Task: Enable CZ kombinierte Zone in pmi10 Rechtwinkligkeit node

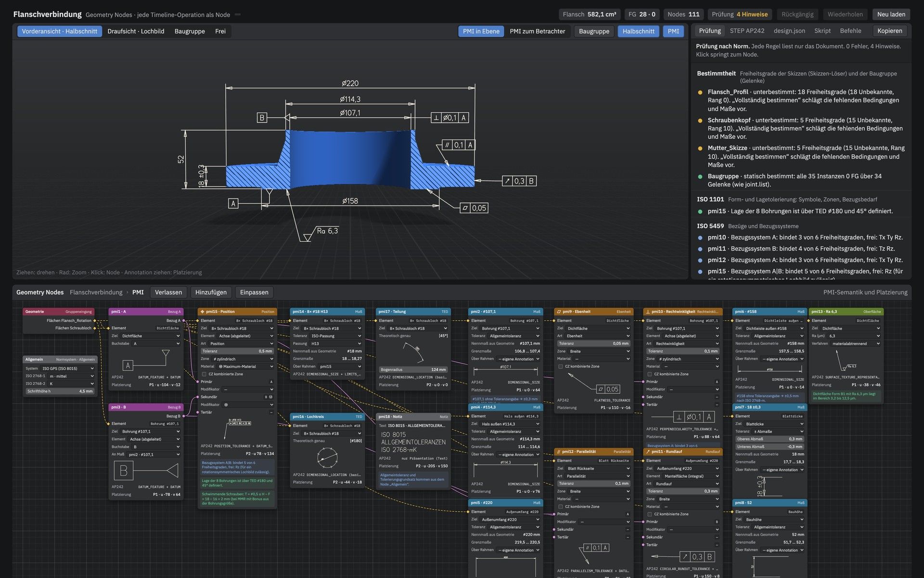Action: click(x=650, y=374)
